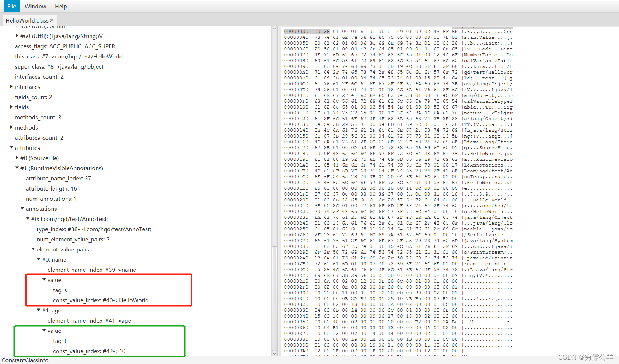619x364 pixels.
Task: Click the tree panel scrollbar thumb
Action: tap(274, 298)
